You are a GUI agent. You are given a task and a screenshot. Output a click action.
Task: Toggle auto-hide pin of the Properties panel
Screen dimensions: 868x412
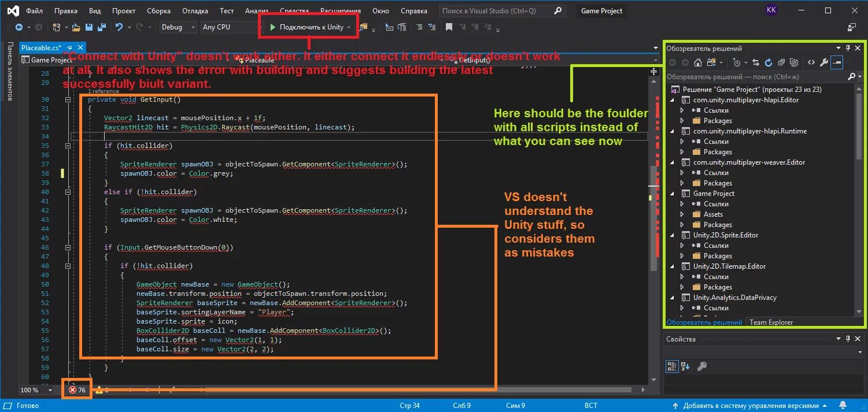(848, 339)
